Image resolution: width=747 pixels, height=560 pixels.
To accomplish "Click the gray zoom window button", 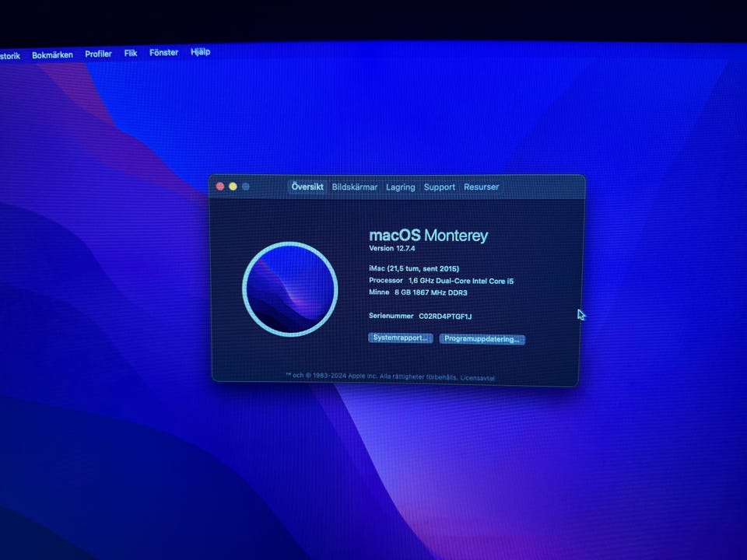I will [x=246, y=187].
